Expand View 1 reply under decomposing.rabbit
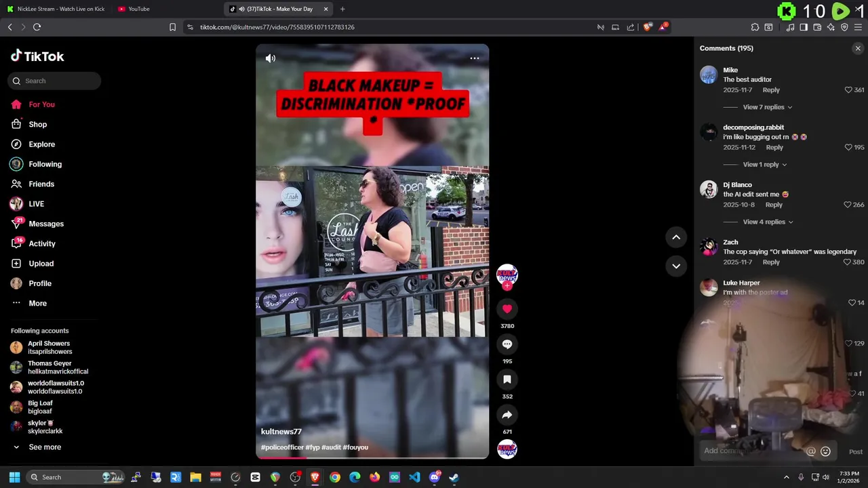Screen dimensions: 868x488 (765, 165)
